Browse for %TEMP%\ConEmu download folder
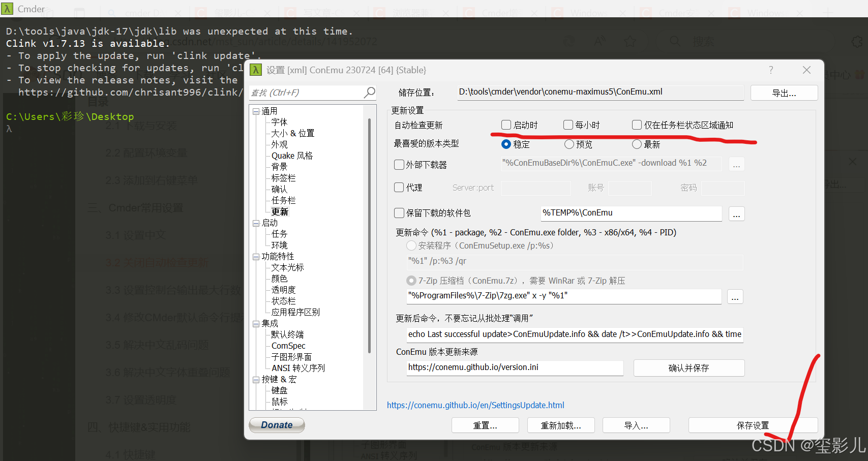The width and height of the screenshot is (868, 461). click(736, 214)
